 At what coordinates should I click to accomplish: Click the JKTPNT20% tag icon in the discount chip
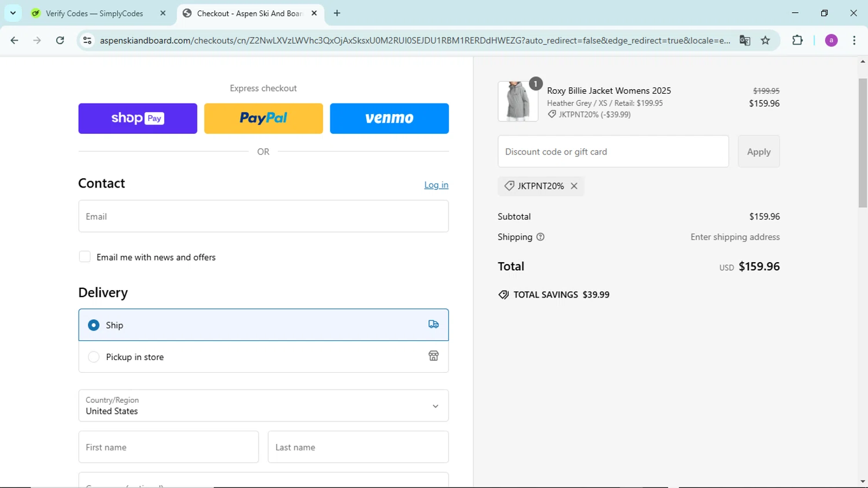click(x=509, y=186)
